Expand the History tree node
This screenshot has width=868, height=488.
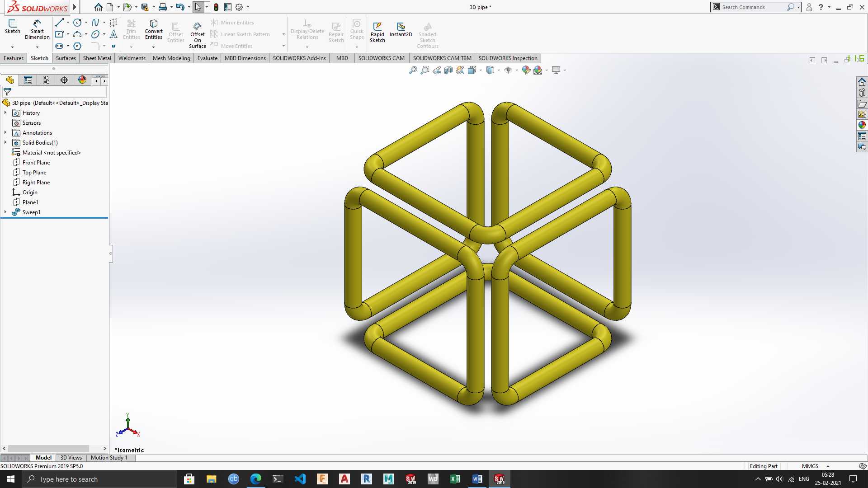point(5,113)
